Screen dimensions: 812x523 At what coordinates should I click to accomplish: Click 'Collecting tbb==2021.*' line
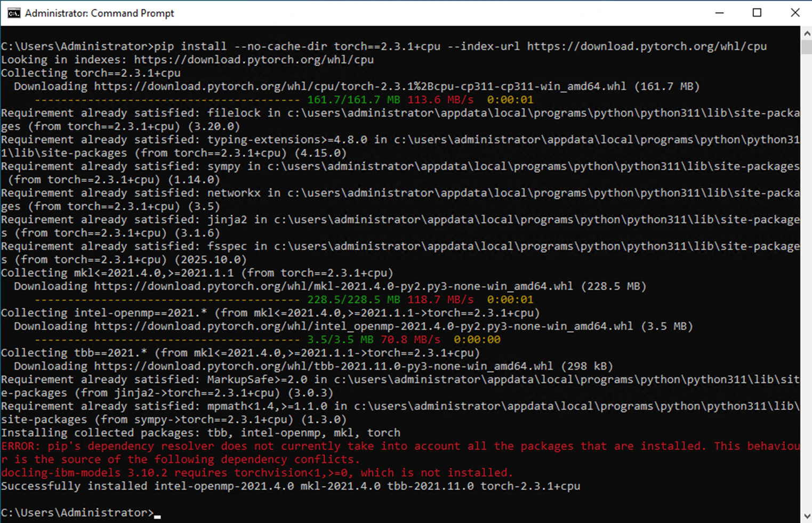(x=240, y=353)
